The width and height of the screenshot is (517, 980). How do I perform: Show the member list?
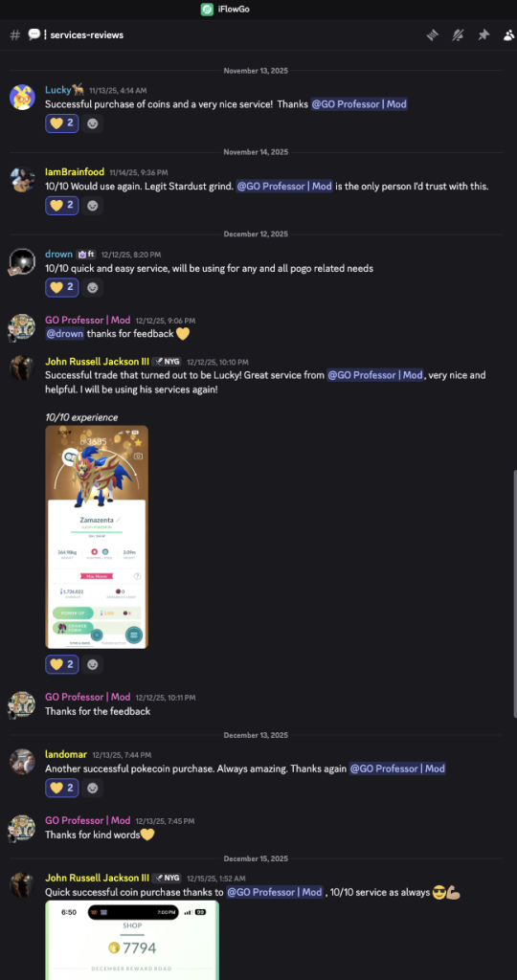pyautogui.click(x=509, y=35)
